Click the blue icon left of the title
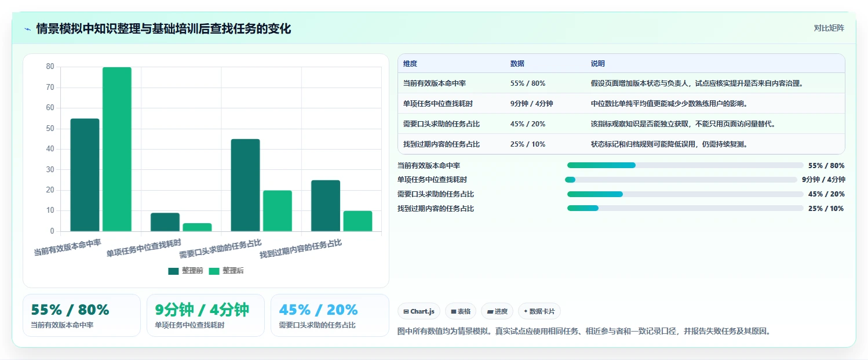This screenshot has height=360, width=868. point(27,29)
